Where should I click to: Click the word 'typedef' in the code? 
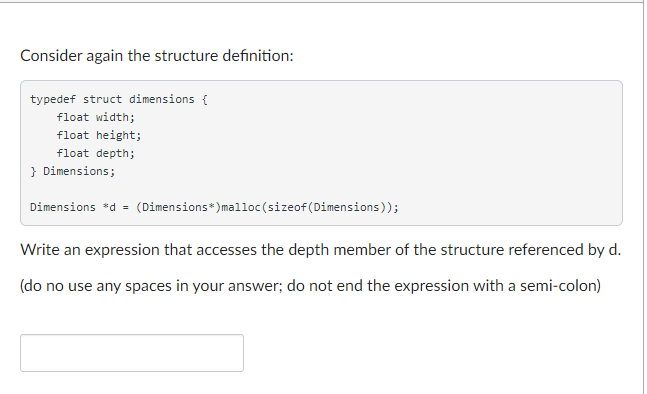pos(53,99)
